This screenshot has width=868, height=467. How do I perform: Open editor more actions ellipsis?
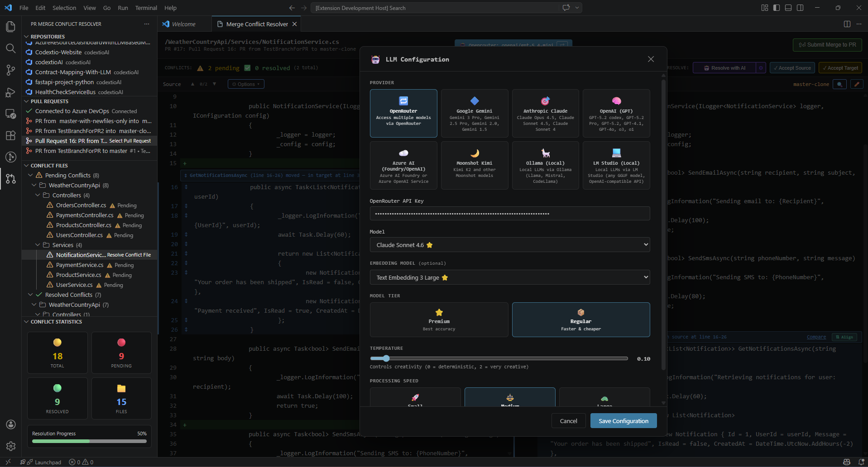coord(859,24)
